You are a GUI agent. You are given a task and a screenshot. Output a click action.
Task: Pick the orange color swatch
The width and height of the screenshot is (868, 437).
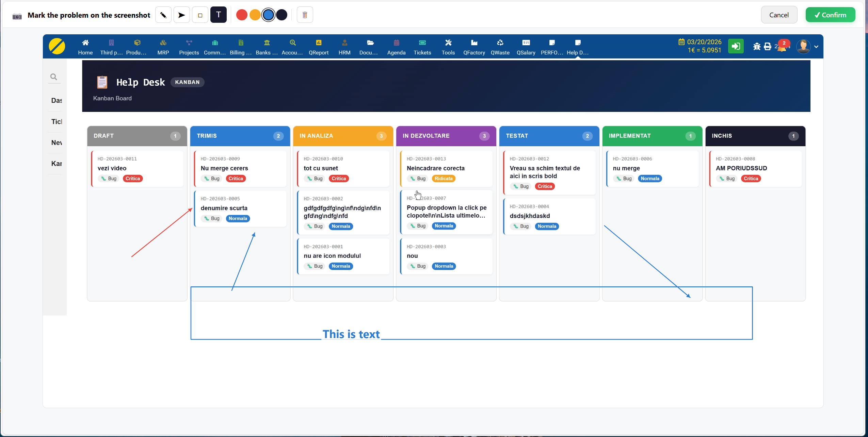pos(255,15)
